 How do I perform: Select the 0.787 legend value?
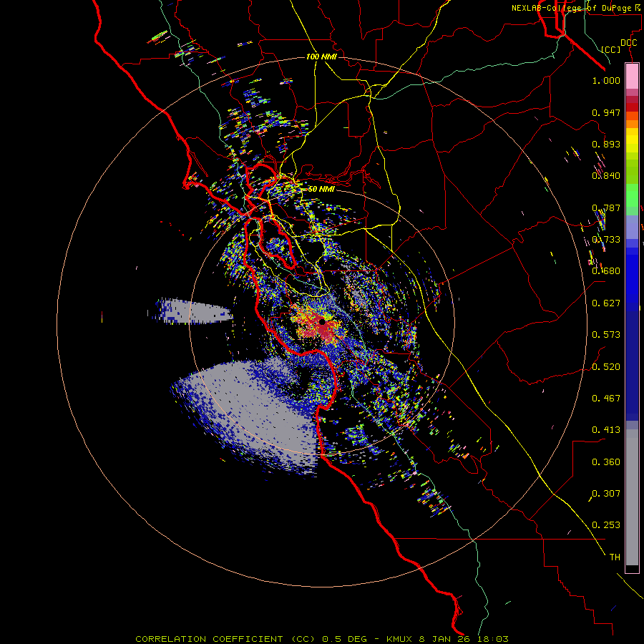(x=606, y=208)
